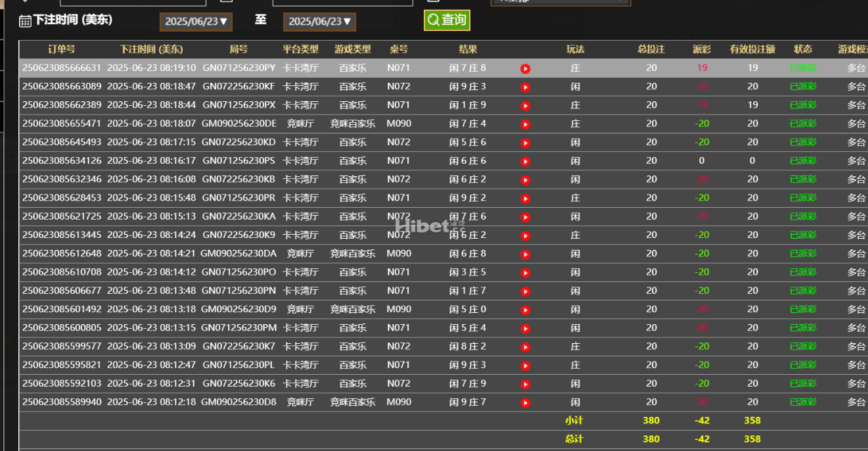The width and height of the screenshot is (868, 451).
Task: Click 已派彩 status in first row
Action: coord(803,68)
